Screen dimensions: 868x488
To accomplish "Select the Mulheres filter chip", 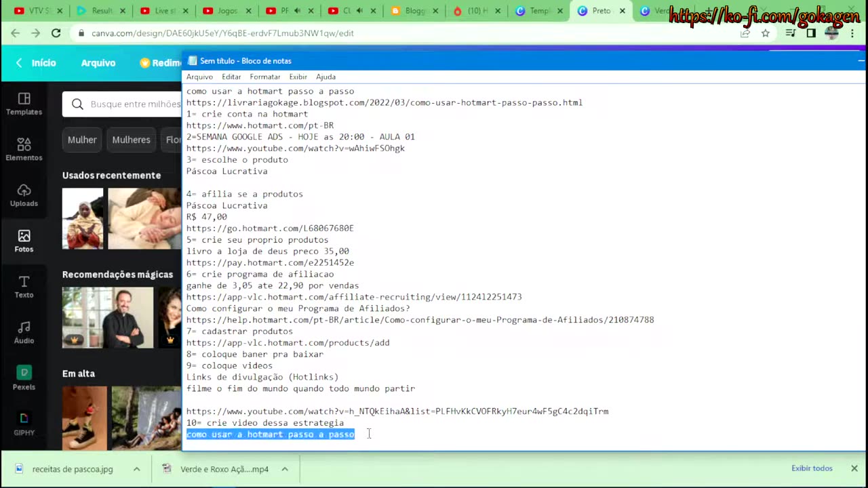I will pos(131,140).
